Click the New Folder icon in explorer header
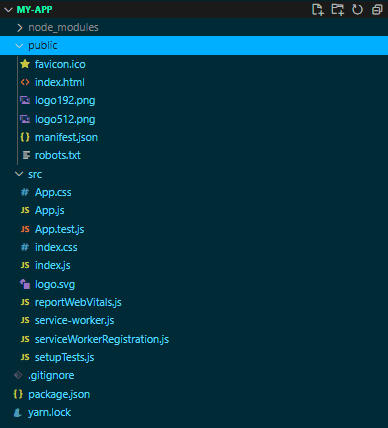 coord(337,9)
